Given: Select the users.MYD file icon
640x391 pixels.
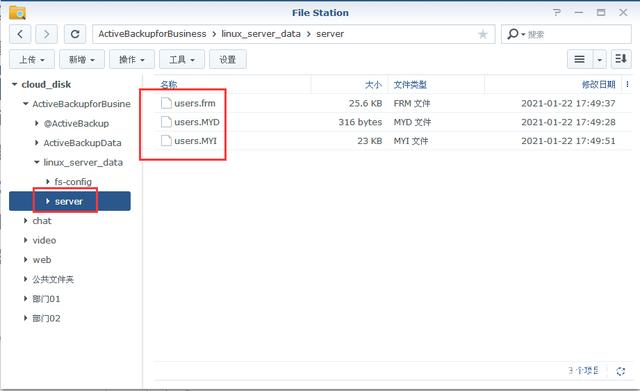Looking at the screenshot, I should (166, 122).
